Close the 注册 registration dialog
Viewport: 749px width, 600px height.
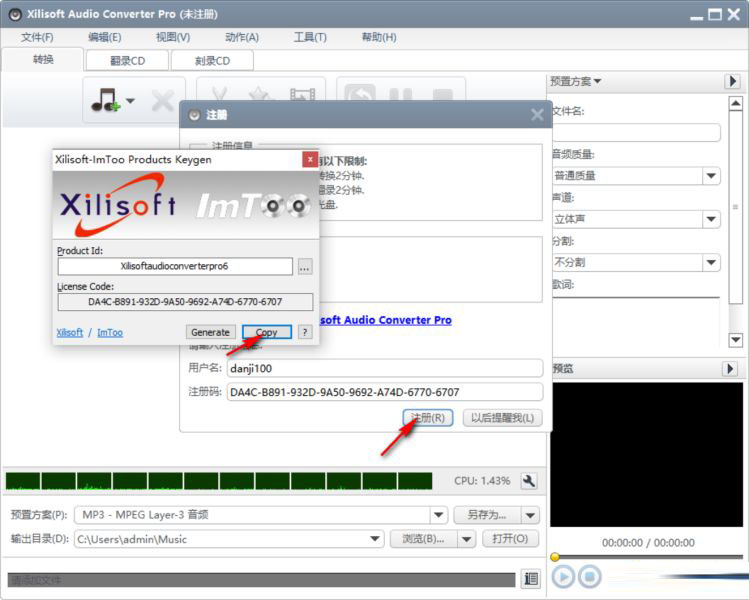click(537, 115)
